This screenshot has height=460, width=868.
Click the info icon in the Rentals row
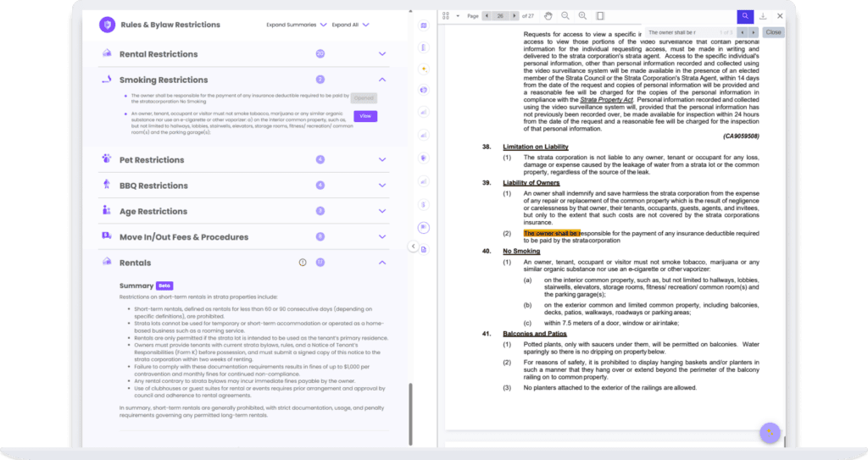(x=303, y=263)
